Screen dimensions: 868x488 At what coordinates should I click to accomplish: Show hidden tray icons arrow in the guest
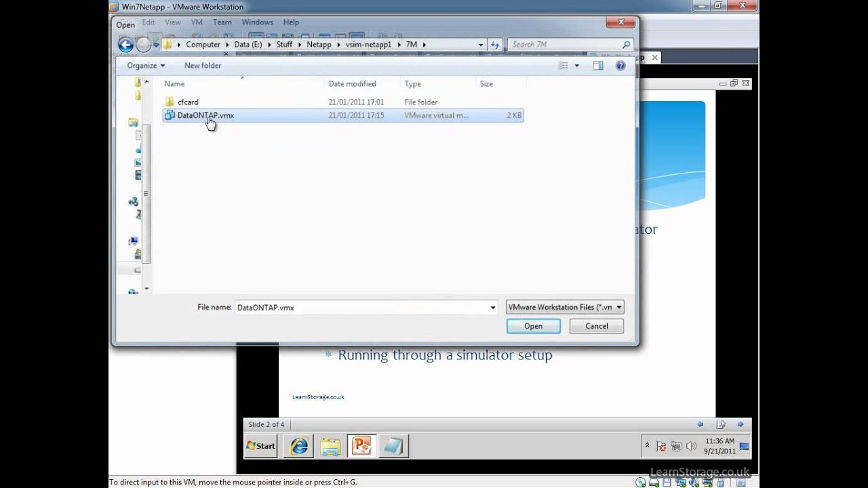647,446
